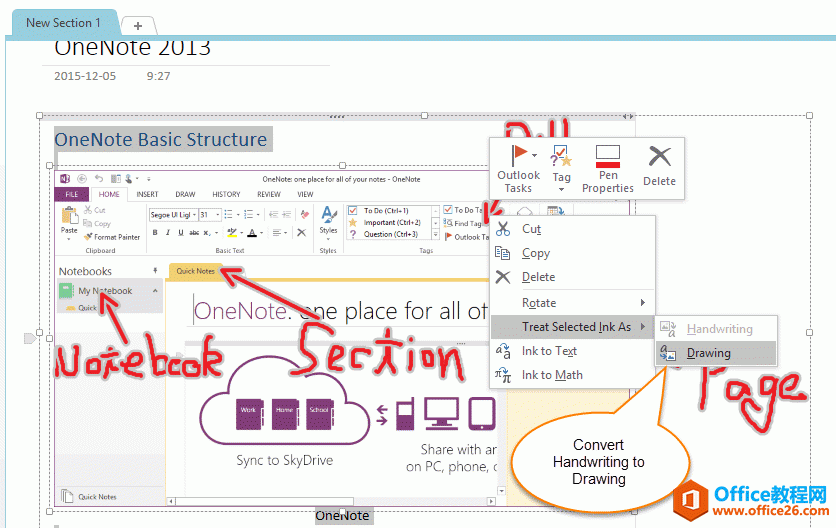The image size is (836, 528).
Task: Toggle Italic in embedded ribbon
Action: tap(167, 233)
